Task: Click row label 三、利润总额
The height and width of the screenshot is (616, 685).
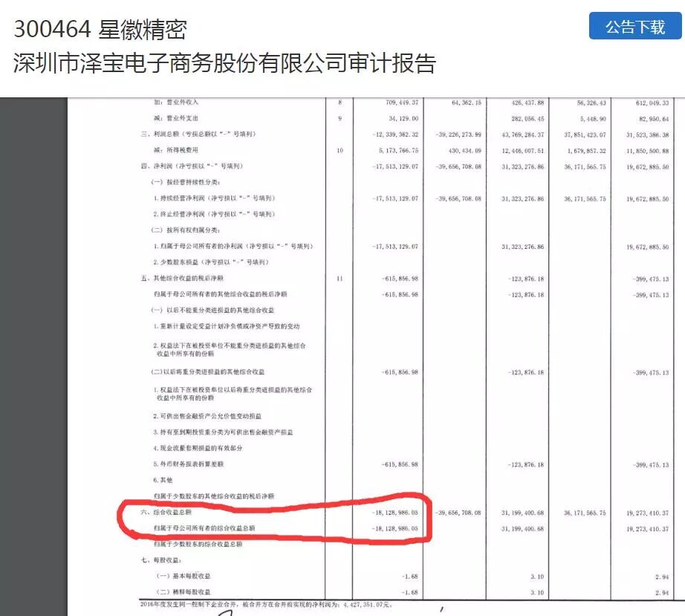Action: coord(198,134)
